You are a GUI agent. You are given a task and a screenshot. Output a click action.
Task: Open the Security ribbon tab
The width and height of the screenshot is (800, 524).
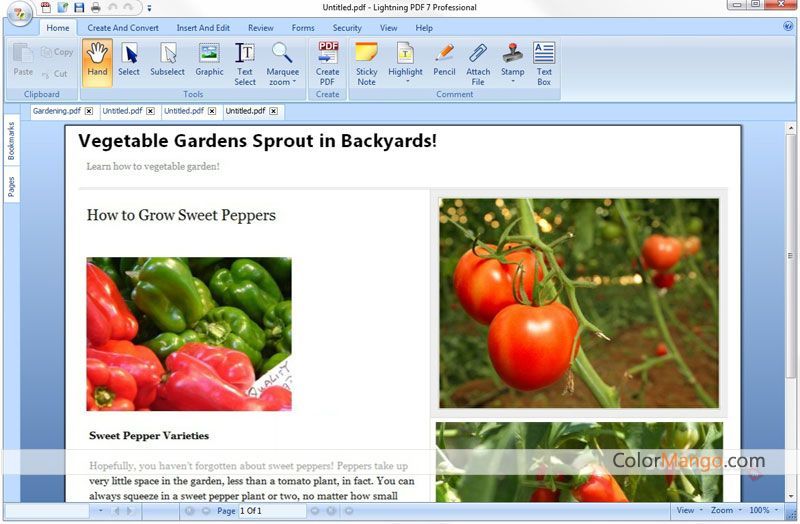(347, 28)
